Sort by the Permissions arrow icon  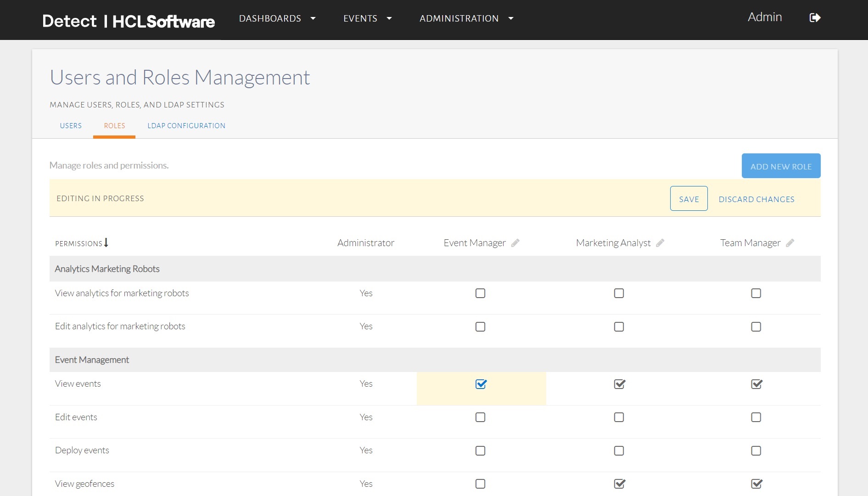coord(106,242)
